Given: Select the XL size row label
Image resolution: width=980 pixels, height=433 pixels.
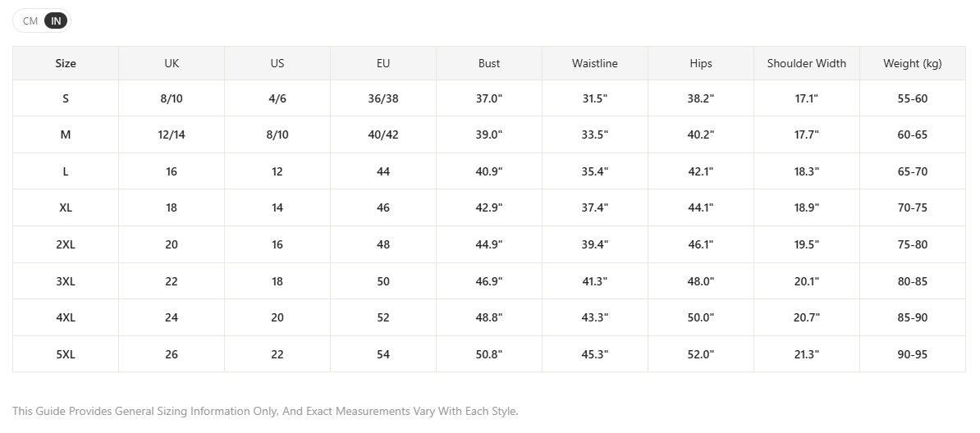Looking at the screenshot, I should click(x=66, y=207).
